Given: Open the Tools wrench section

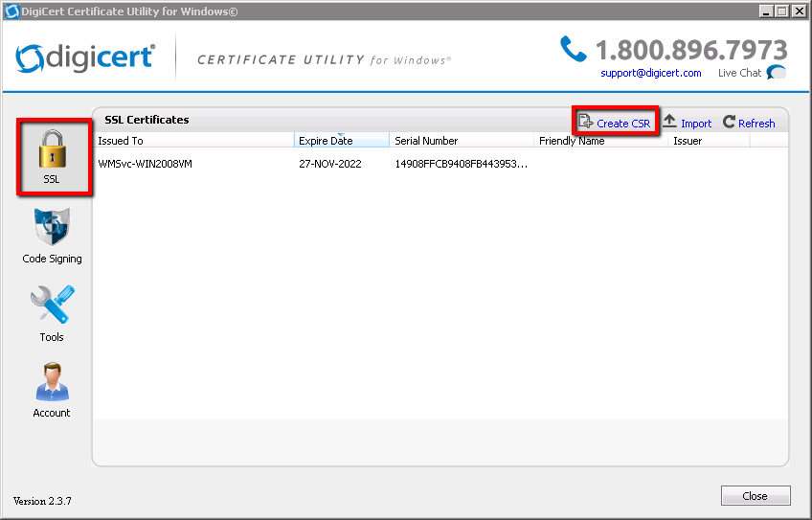Looking at the screenshot, I should (52, 313).
